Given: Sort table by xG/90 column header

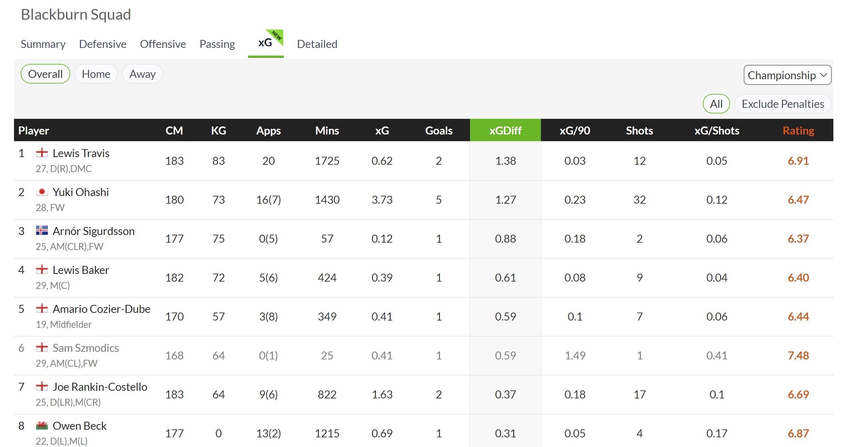Looking at the screenshot, I should tap(575, 130).
